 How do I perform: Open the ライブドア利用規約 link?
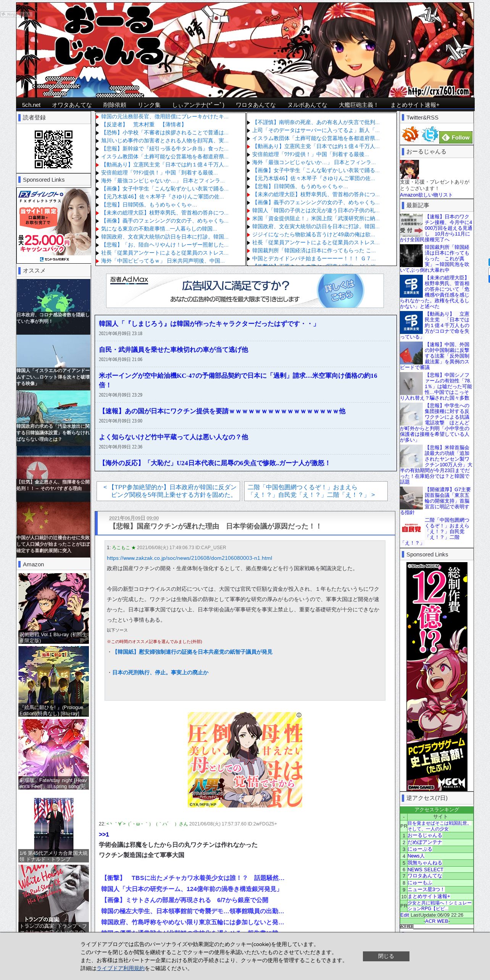(x=121, y=968)
